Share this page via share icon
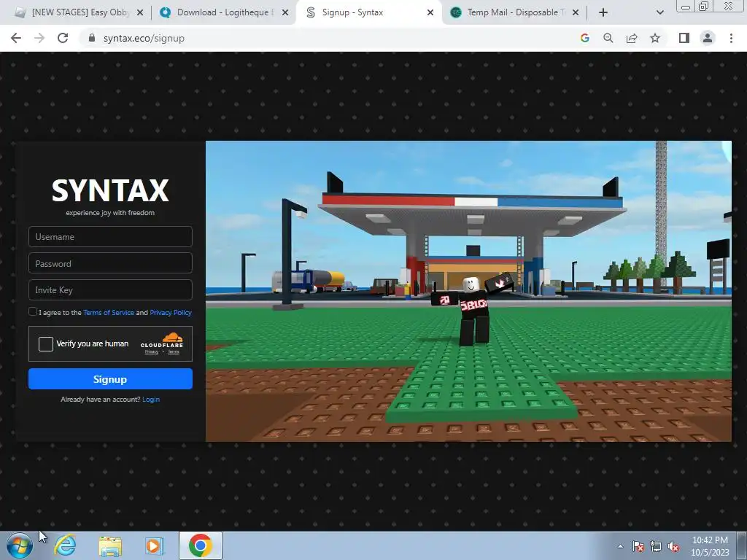The height and width of the screenshot is (560, 747). click(632, 38)
